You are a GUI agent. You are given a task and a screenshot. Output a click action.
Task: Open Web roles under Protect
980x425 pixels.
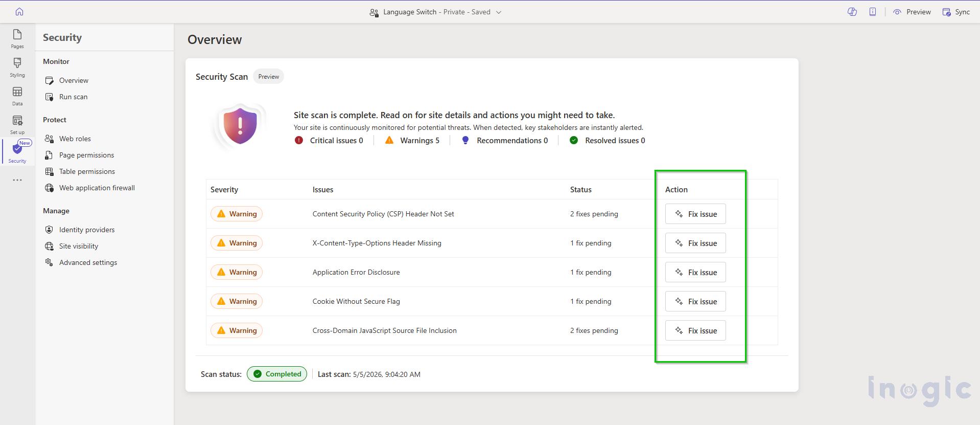pyautogui.click(x=75, y=139)
